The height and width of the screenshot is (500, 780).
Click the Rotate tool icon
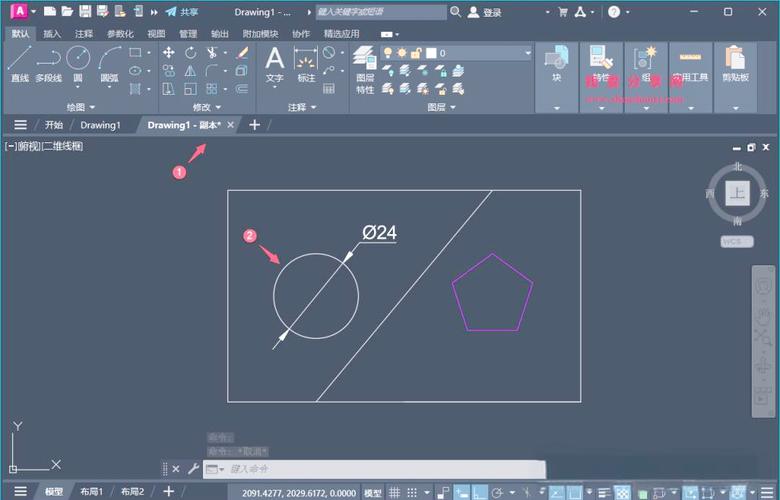point(191,52)
